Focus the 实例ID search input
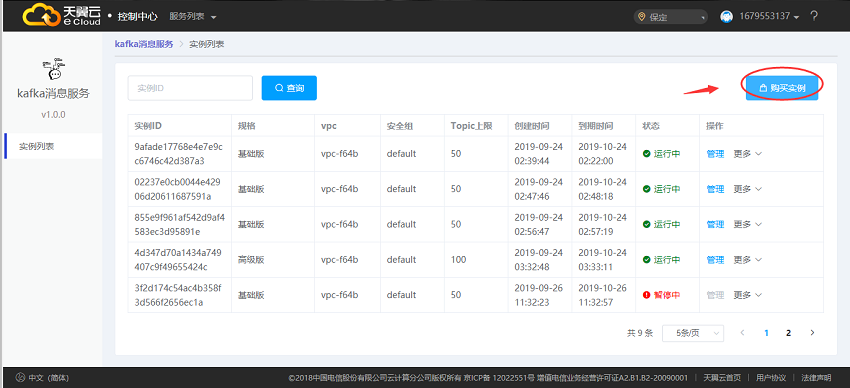 [x=190, y=88]
